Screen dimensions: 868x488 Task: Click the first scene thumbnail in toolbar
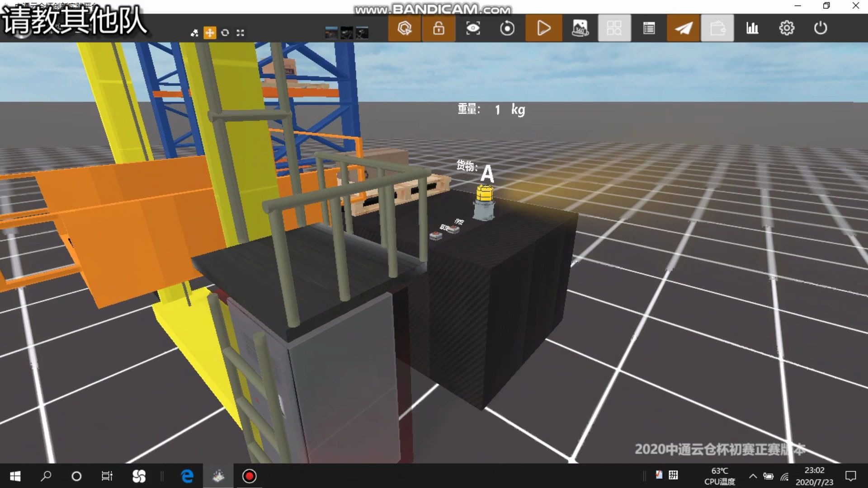click(x=331, y=33)
